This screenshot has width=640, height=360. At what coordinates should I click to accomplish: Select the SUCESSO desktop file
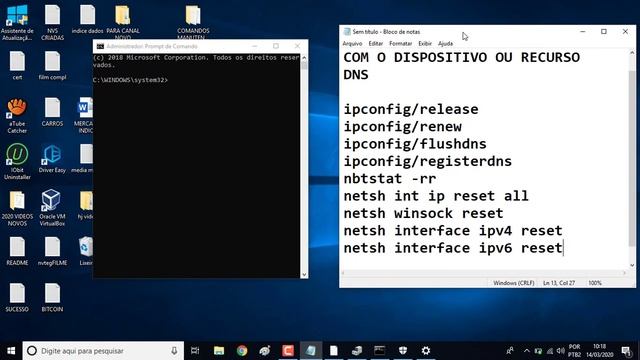[x=17, y=298]
